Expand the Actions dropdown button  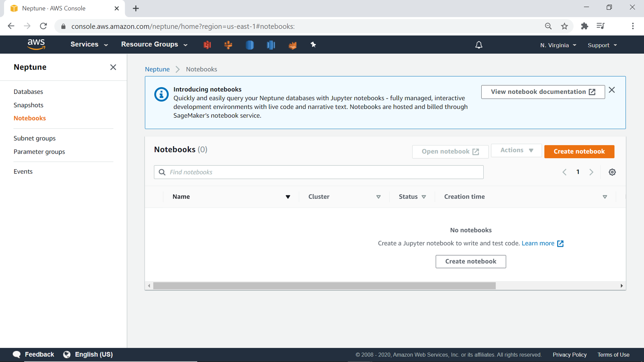coord(516,150)
